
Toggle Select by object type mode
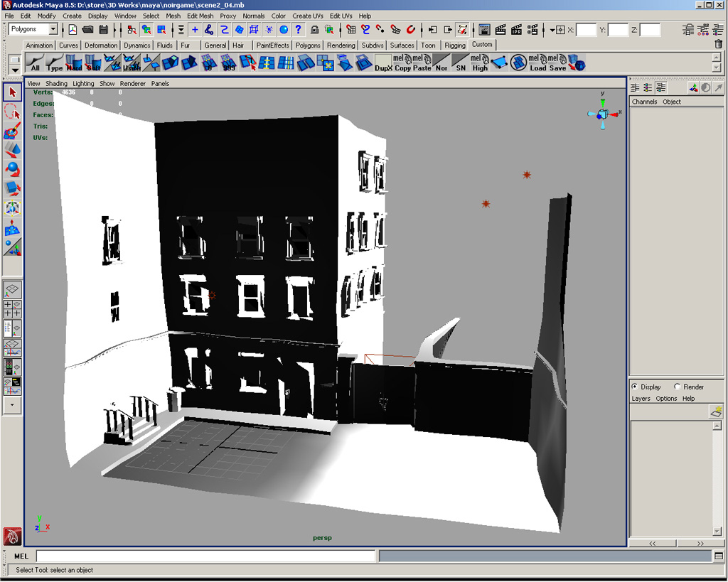point(146,30)
